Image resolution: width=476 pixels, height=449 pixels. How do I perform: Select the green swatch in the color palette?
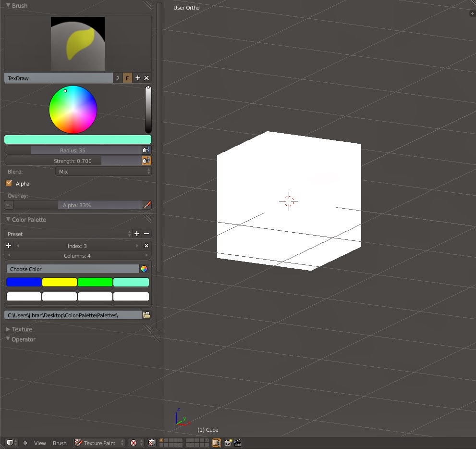point(95,282)
